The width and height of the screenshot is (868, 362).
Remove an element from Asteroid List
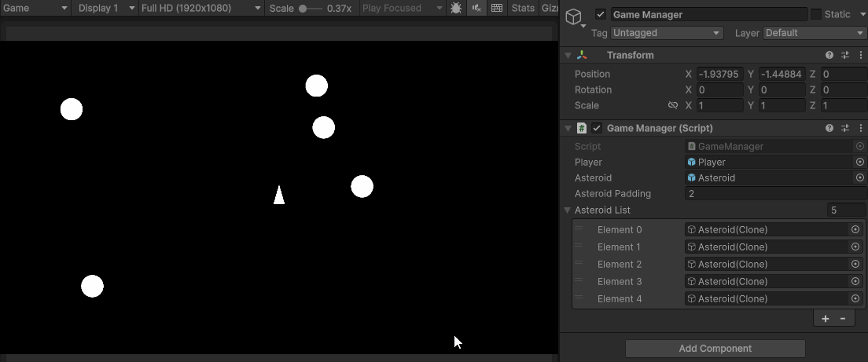[x=843, y=318]
